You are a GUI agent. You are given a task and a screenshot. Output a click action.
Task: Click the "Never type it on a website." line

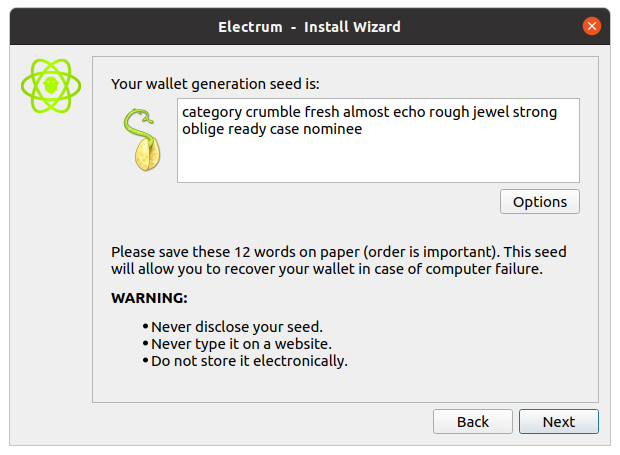point(241,344)
